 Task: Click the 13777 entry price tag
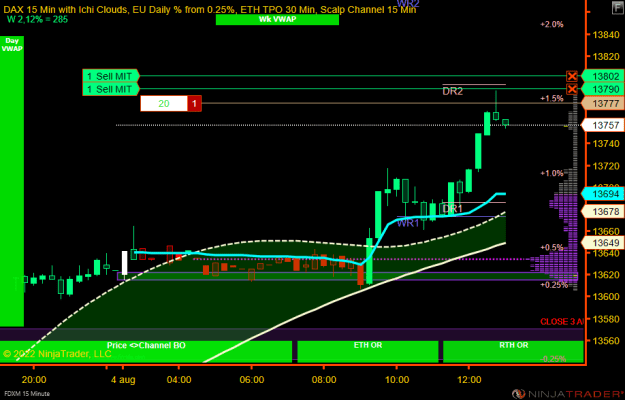(603, 104)
